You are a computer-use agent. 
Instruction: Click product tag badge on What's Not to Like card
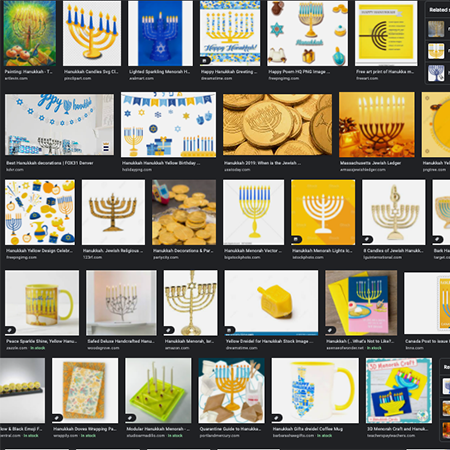[x=331, y=330]
